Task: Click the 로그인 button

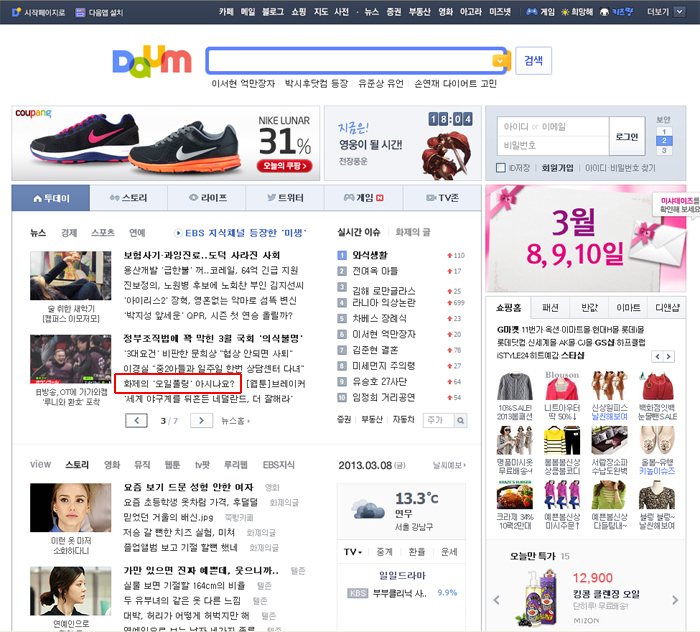Action: (x=627, y=137)
